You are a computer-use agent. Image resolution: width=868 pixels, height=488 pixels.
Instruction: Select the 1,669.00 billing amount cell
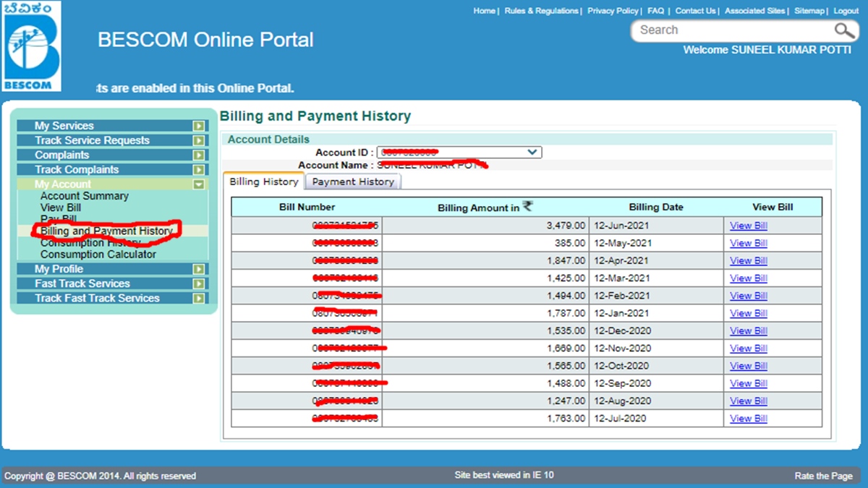[485, 348]
